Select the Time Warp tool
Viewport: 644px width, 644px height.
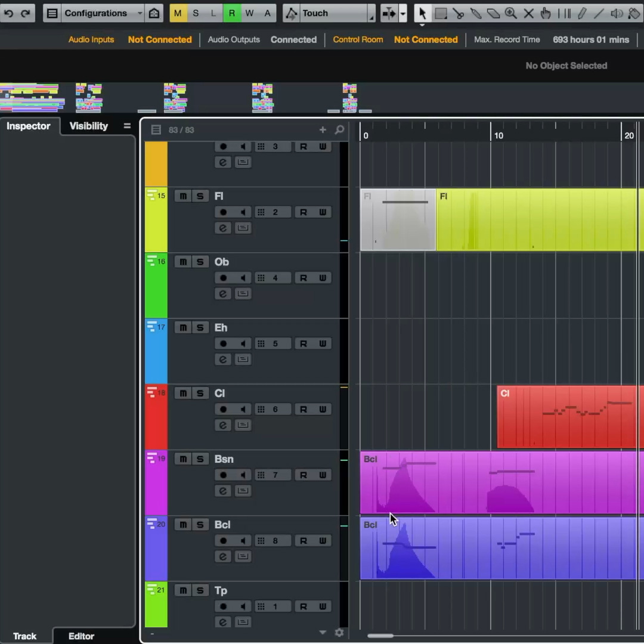(x=564, y=13)
